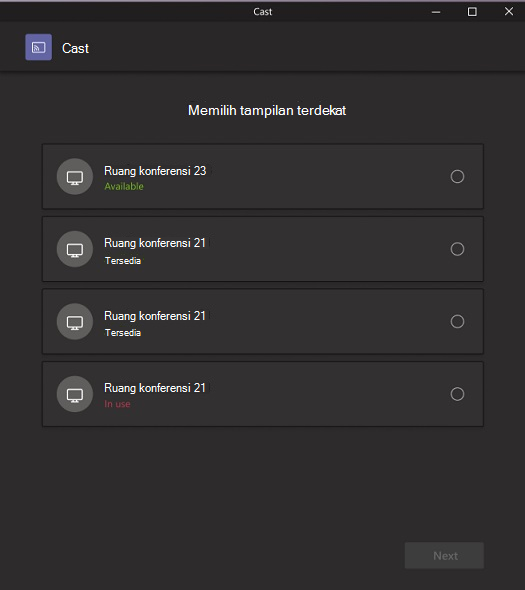525x590 pixels.
Task: Click the monitor icon in the third display row
Action: (x=75, y=322)
